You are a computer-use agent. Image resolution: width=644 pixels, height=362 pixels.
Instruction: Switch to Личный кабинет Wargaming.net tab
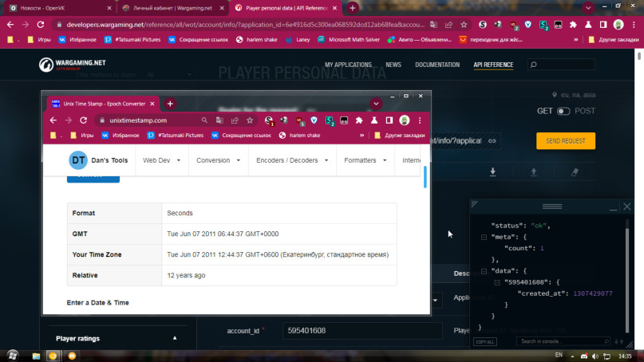pos(172,8)
